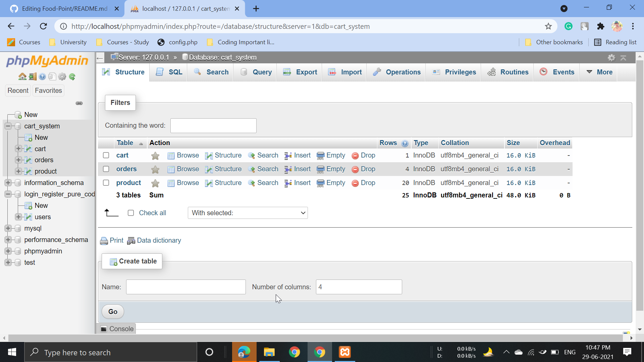Click the reload navigation panel icon

(x=72, y=77)
